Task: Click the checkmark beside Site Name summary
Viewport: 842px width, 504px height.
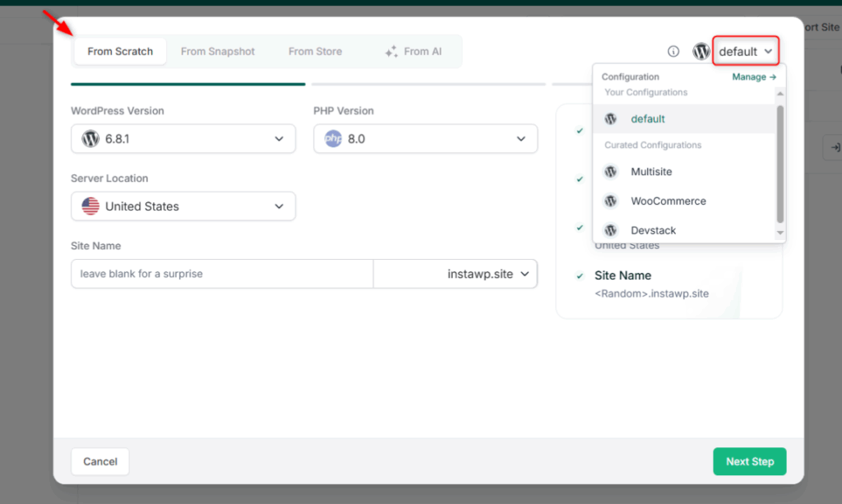Action: tap(580, 276)
